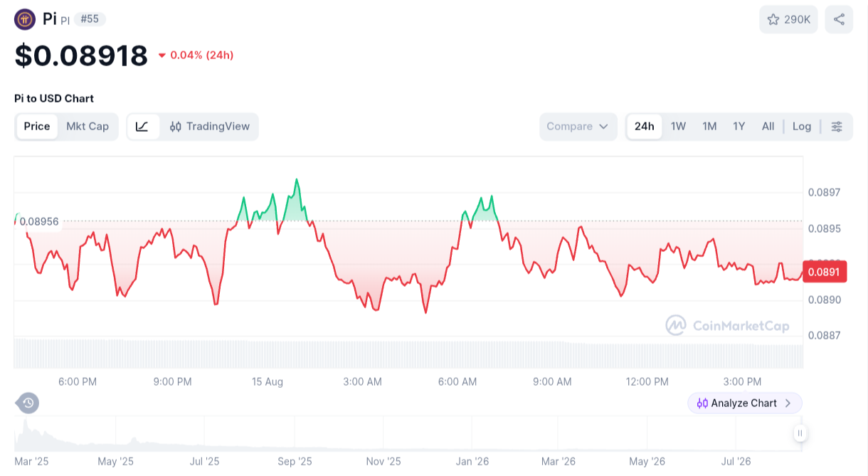Choose the 1W time range

point(678,127)
